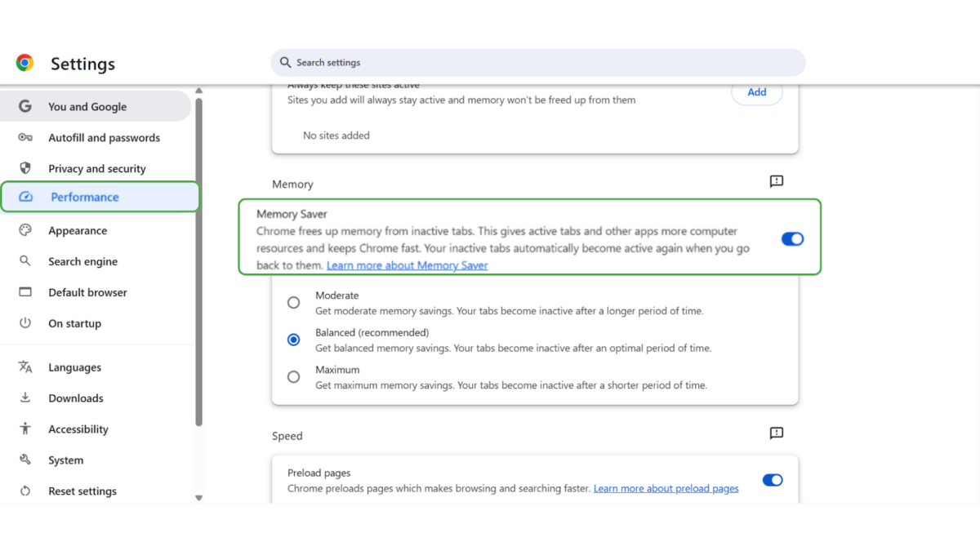Click the translate icon for Languages

pos(25,367)
